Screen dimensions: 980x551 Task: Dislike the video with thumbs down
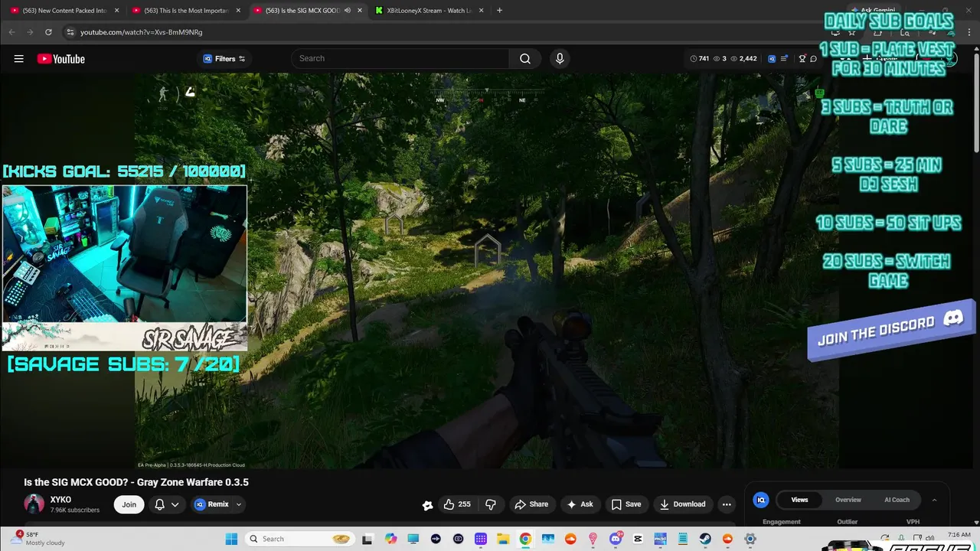pyautogui.click(x=491, y=504)
